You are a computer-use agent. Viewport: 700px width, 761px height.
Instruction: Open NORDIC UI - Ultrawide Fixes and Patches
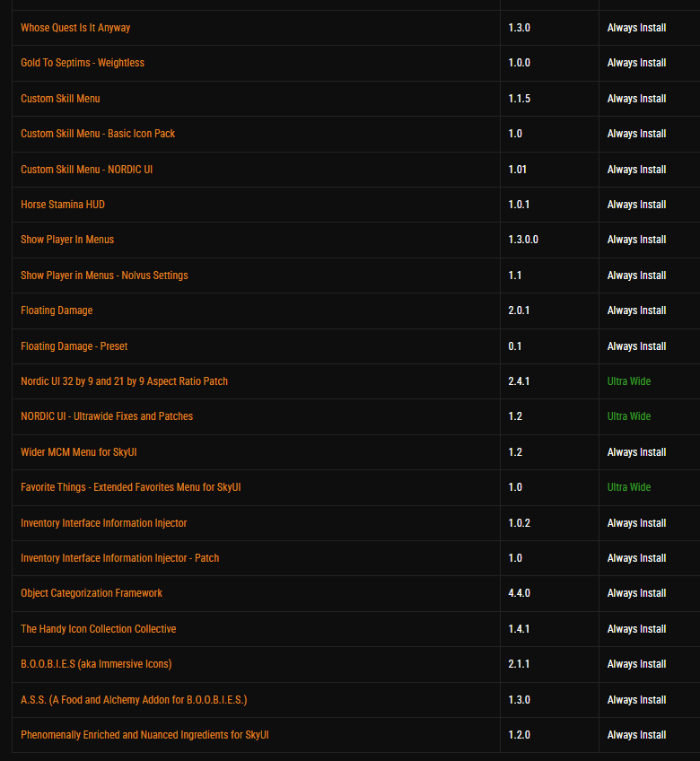(x=107, y=415)
